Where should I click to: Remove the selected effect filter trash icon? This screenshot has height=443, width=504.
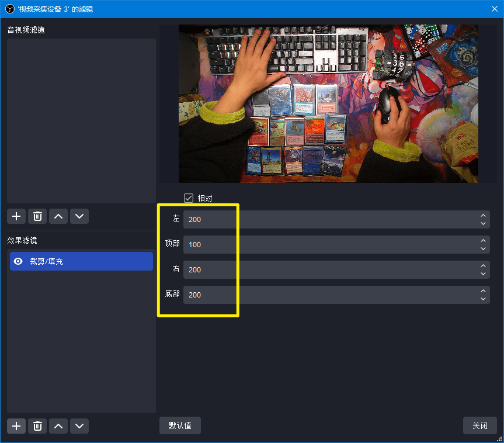coord(37,426)
